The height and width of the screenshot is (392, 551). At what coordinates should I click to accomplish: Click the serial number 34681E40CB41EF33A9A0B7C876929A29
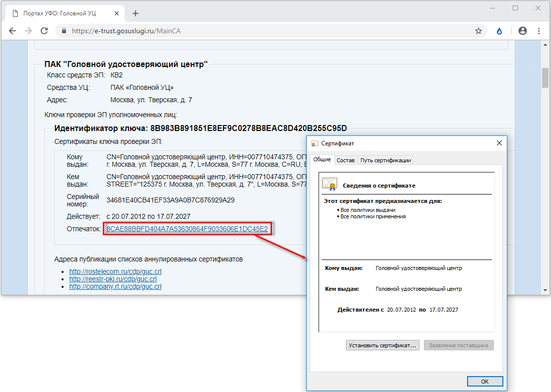coord(170,200)
